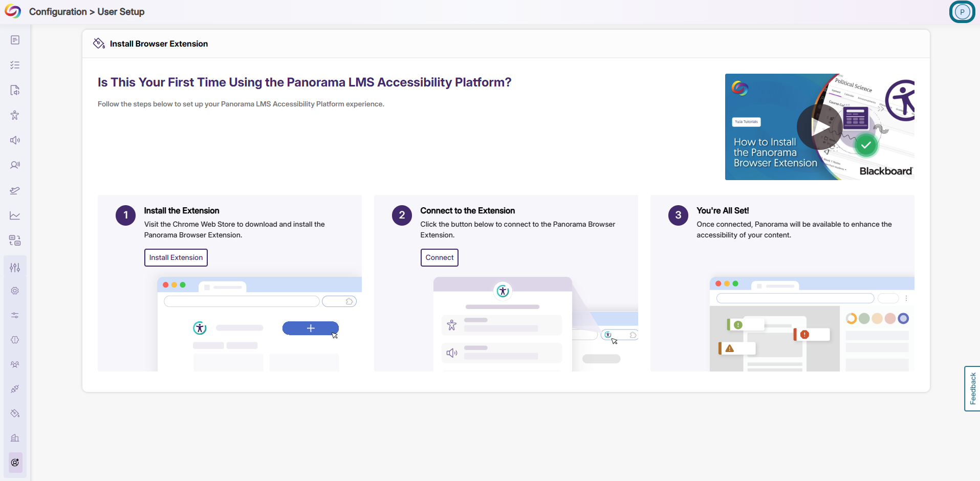Screen dimensions: 980x481
Task: Click the 'Install the Extension' step heading
Action: (182, 210)
